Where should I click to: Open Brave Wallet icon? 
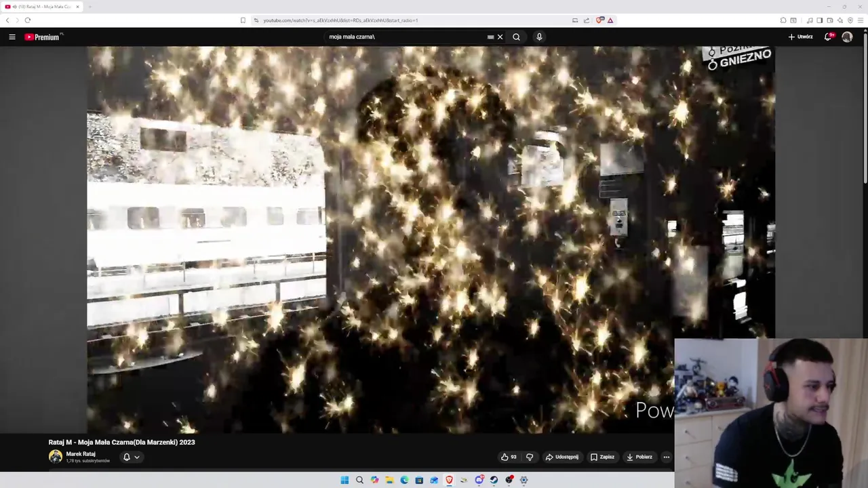[x=830, y=20]
